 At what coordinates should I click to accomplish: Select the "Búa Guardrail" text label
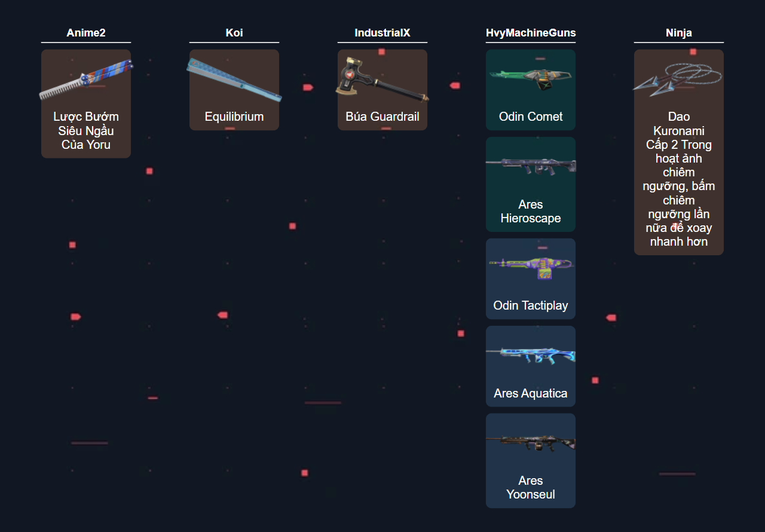coord(382,117)
